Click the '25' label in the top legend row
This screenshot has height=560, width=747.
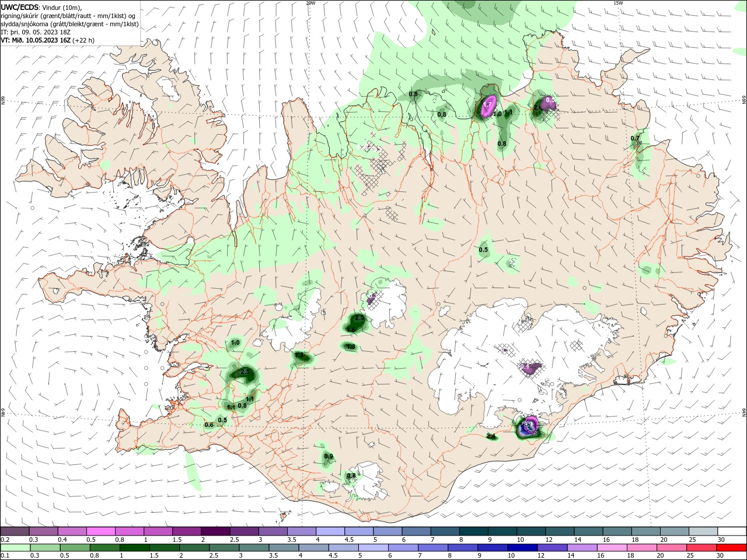(692, 540)
